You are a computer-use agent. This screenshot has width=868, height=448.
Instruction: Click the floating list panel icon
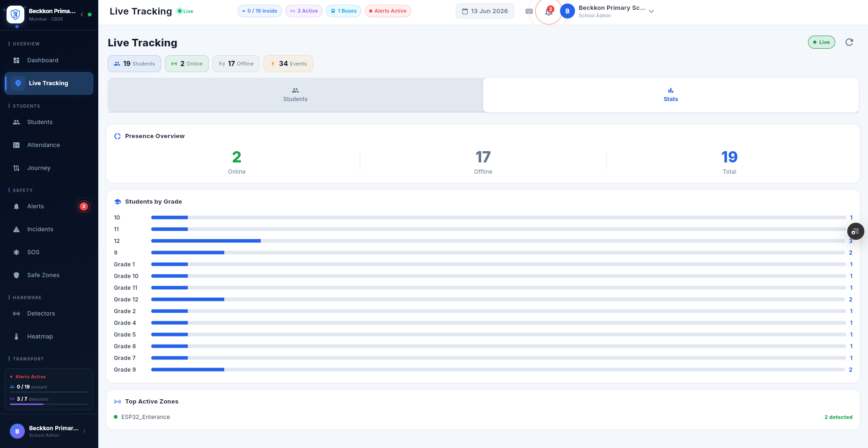855,231
